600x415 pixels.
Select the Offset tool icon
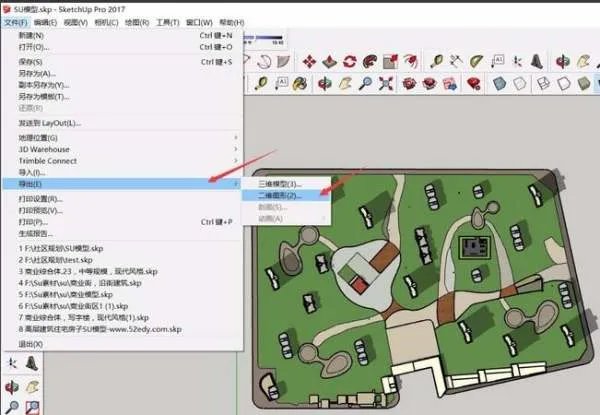[x=411, y=62]
